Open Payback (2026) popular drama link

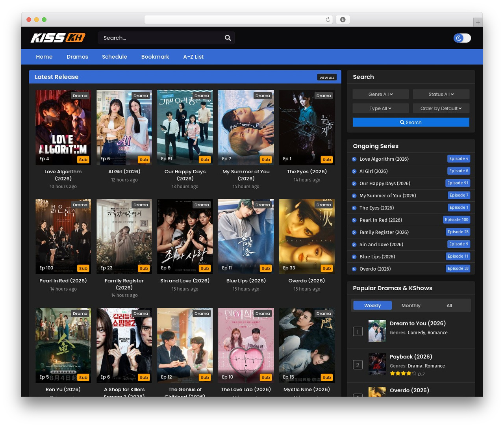411,356
